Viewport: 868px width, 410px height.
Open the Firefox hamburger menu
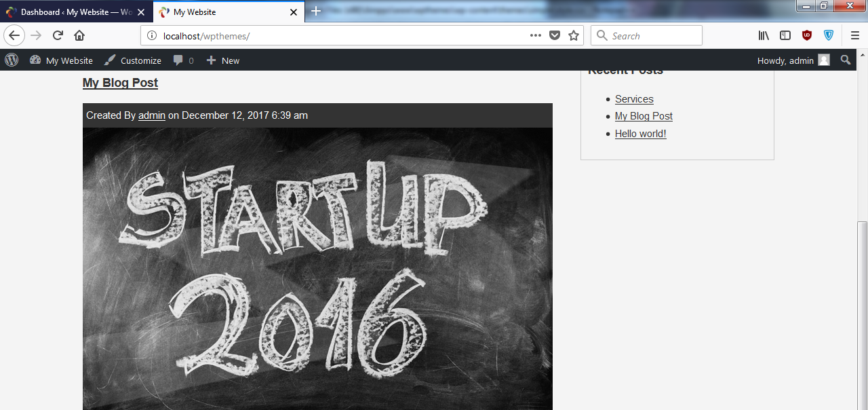click(855, 35)
